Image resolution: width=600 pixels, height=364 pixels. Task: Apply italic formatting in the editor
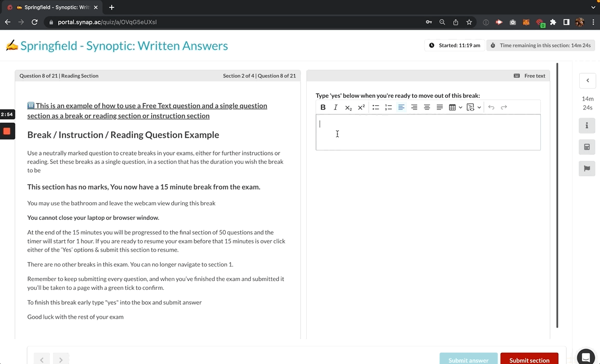point(335,107)
